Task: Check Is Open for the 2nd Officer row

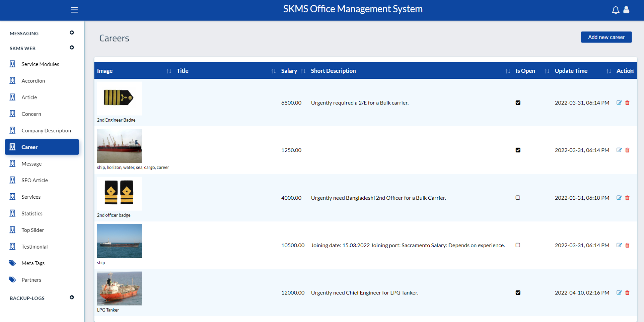Action: [518, 198]
